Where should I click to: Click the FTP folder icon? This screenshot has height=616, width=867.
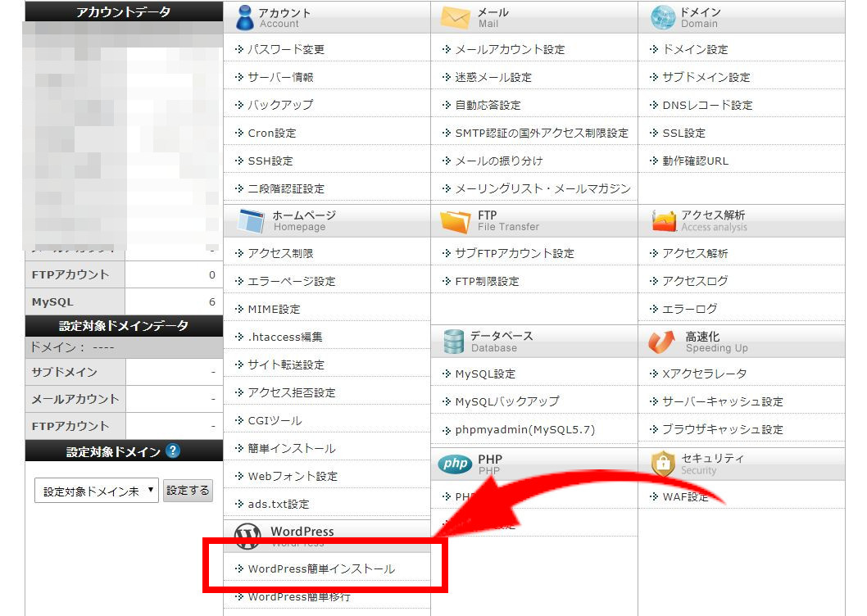point(455,221)
